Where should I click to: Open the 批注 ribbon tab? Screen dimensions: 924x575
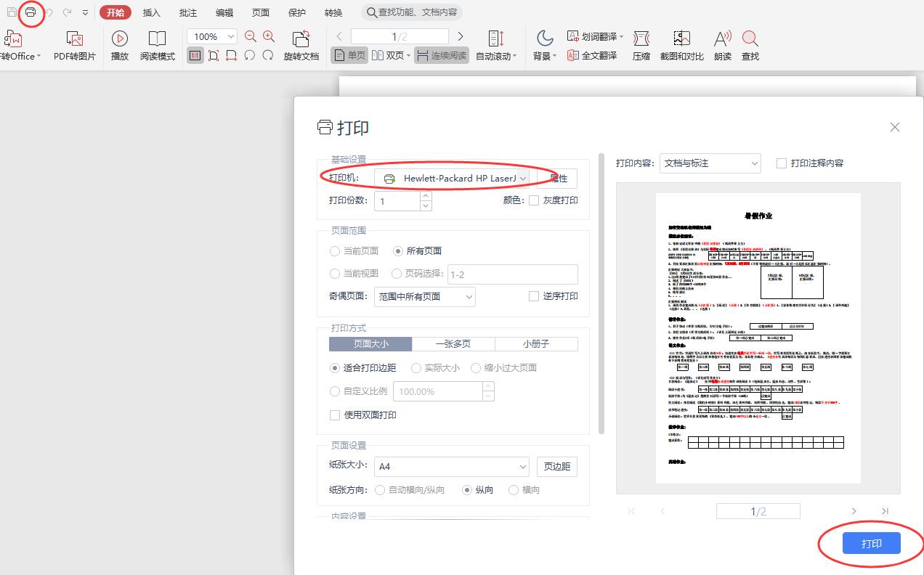(x=188, y=13)
